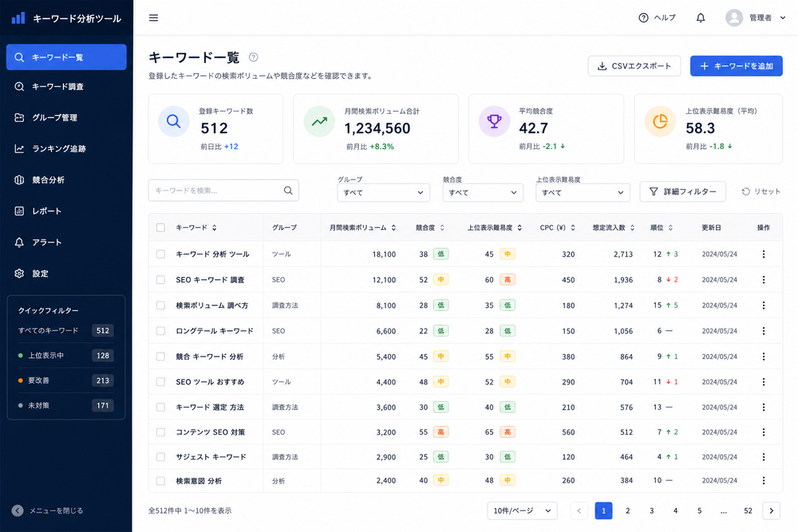798x532 pixels.
Task: Open the グループ filter dropdown
Action: [383, 192]
